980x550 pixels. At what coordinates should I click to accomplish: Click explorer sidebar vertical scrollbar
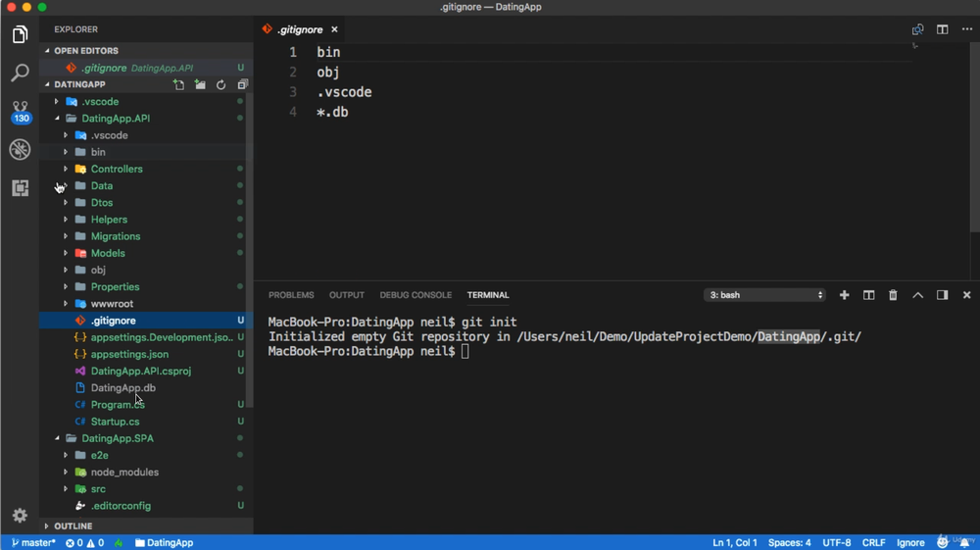click(x=250, y=250)
